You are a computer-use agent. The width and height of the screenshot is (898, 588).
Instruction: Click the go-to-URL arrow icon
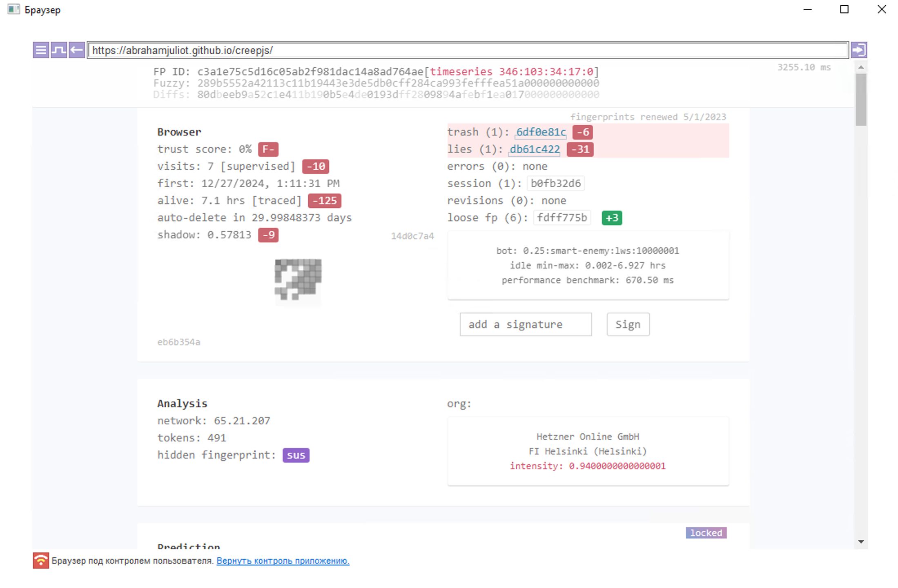[x=859, y=50]
